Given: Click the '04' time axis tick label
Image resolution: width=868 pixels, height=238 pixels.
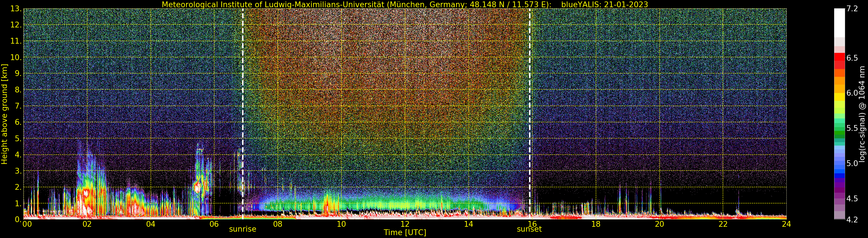Looking at the screenshot, I should [x=151, y=224].
